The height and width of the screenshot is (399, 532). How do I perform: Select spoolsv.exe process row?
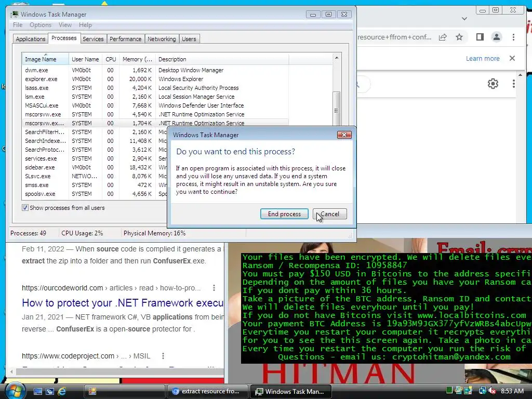95,194
